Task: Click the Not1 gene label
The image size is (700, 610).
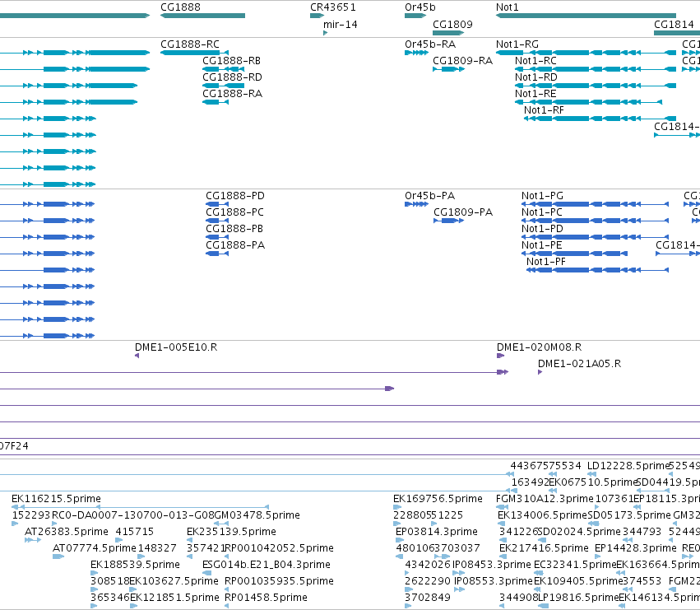Action: 508,7
